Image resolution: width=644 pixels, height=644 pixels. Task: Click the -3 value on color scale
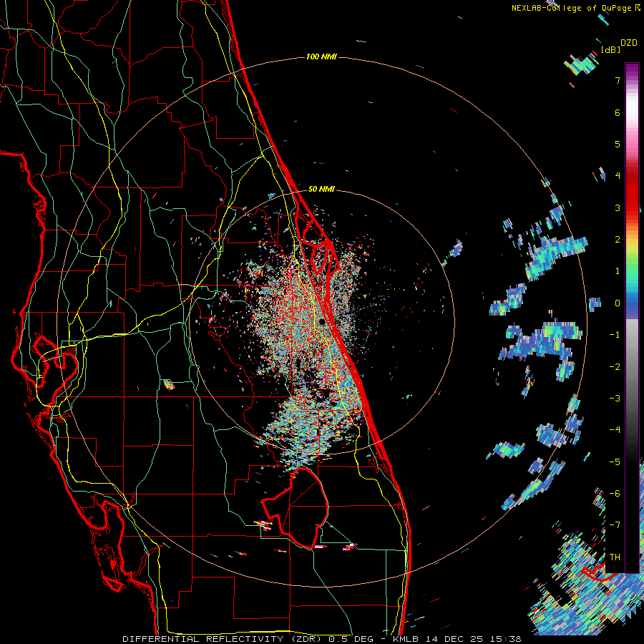[x=615, y=399]
